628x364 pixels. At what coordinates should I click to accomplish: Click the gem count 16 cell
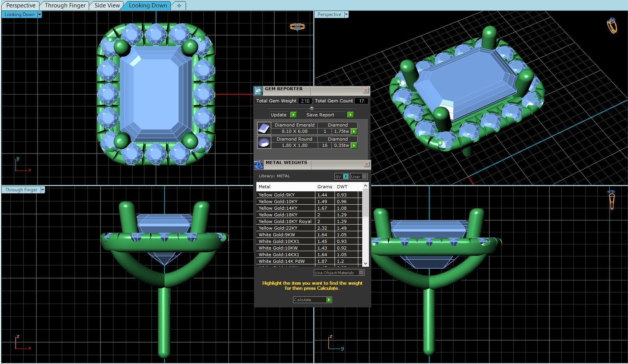(324, 146)
